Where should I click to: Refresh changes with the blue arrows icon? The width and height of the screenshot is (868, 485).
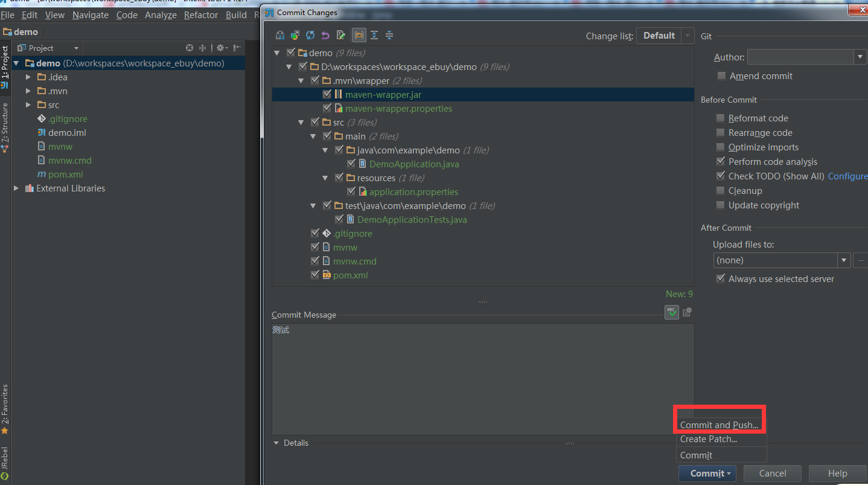(310, 35)
